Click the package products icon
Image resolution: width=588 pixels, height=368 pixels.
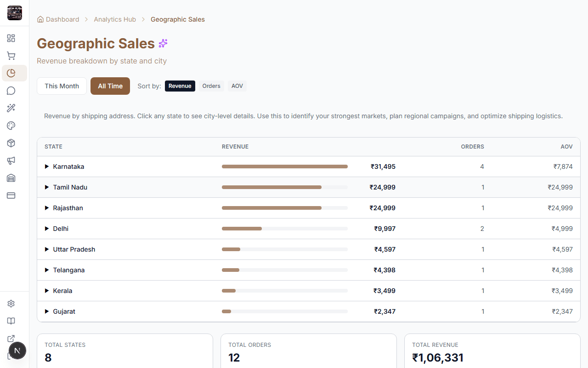pos(11,143)
